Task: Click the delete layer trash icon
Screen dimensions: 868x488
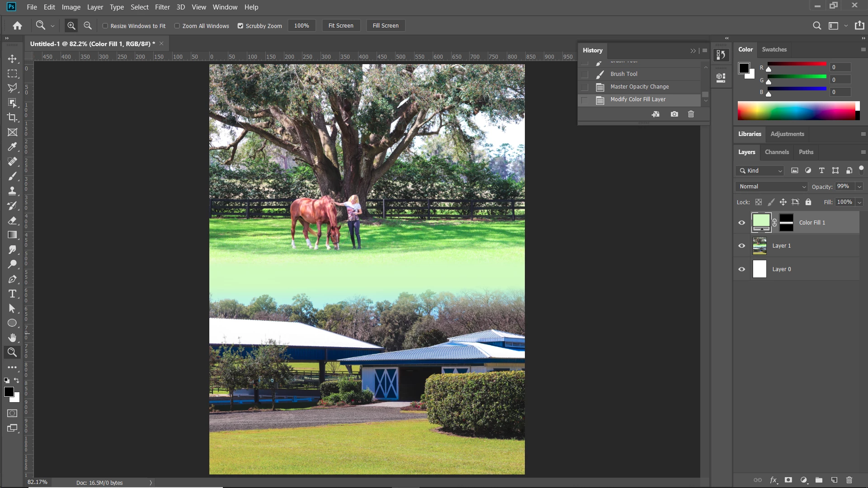Action: 849,480
